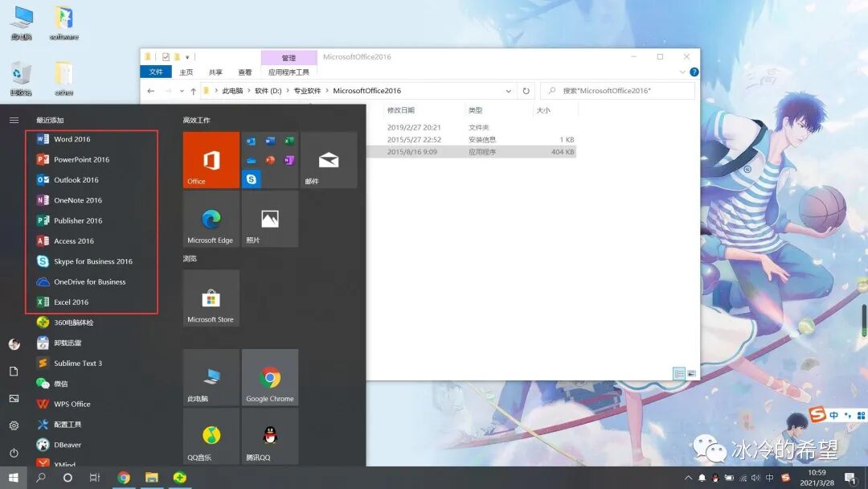Open the quick access toolbar customize dropdown
The width and height of the screenshot is (868, 489).
[187, 56]
